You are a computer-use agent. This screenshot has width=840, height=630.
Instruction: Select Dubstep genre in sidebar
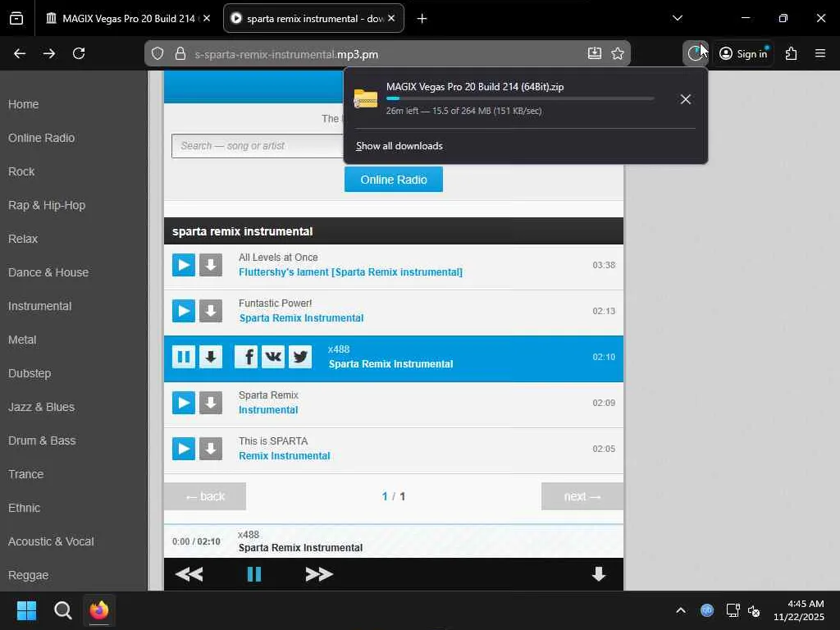(x=30, y=373)
